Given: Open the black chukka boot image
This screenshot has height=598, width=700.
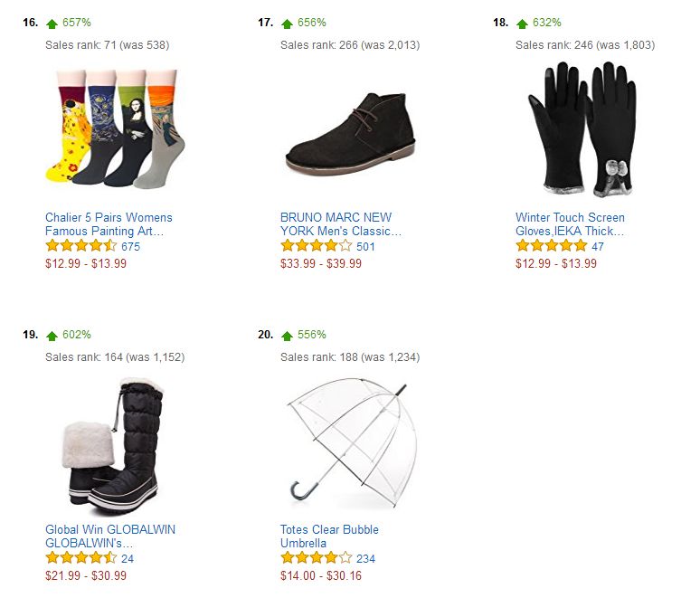Looking at the screenshot, I should 350,134.
